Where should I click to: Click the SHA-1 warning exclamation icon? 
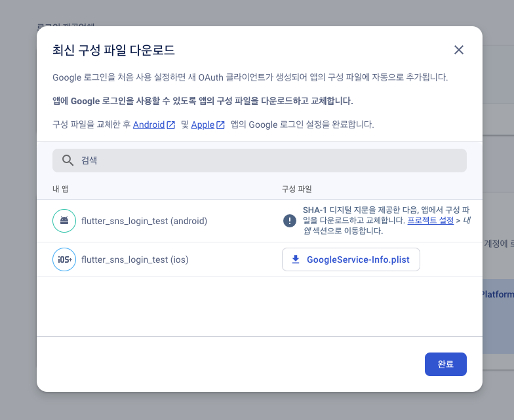290,220
